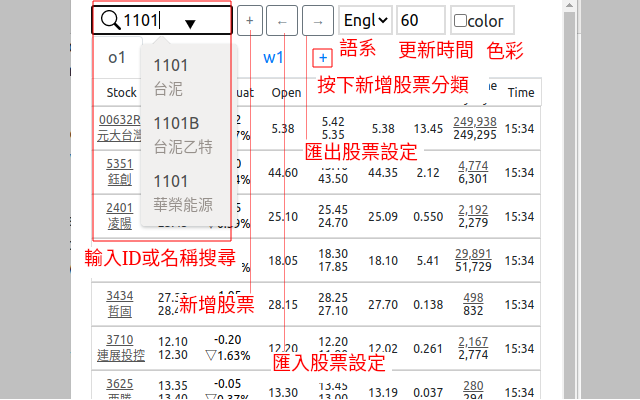Click value 5.41 in the 18.05 row
Viewport: 640px width, 400px height.
click(428, 261)
